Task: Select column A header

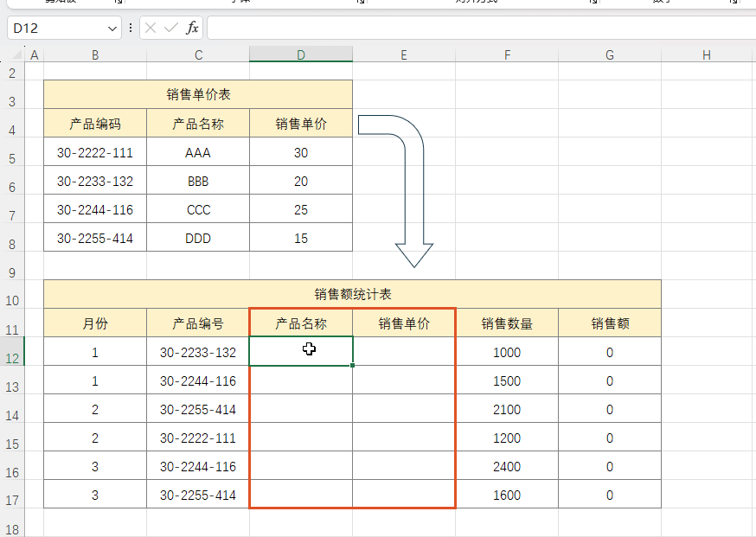Action: tap(35, 55)
